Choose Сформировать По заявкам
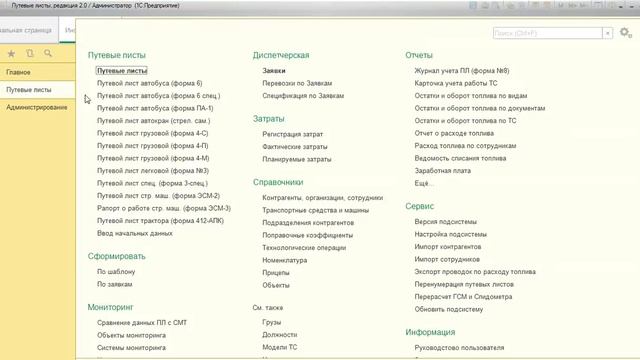Image resolution: width=640 pixels, height=360 pixels. [115, 284]
